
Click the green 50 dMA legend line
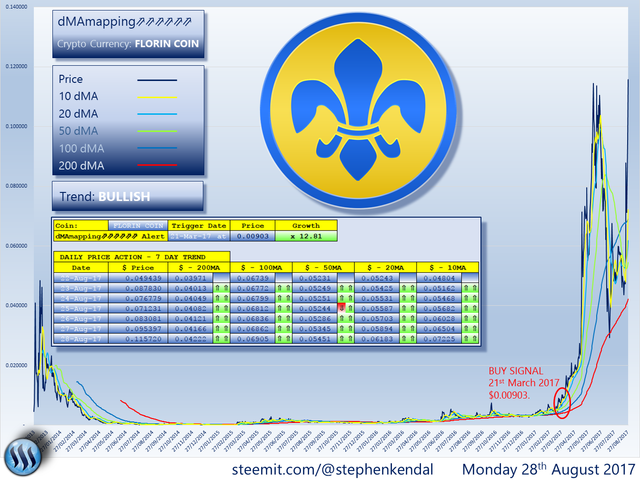pos(157,131)
